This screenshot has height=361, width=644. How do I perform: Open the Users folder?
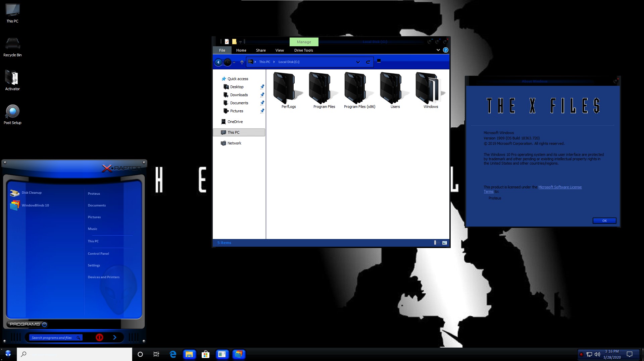tap(395, 91)
